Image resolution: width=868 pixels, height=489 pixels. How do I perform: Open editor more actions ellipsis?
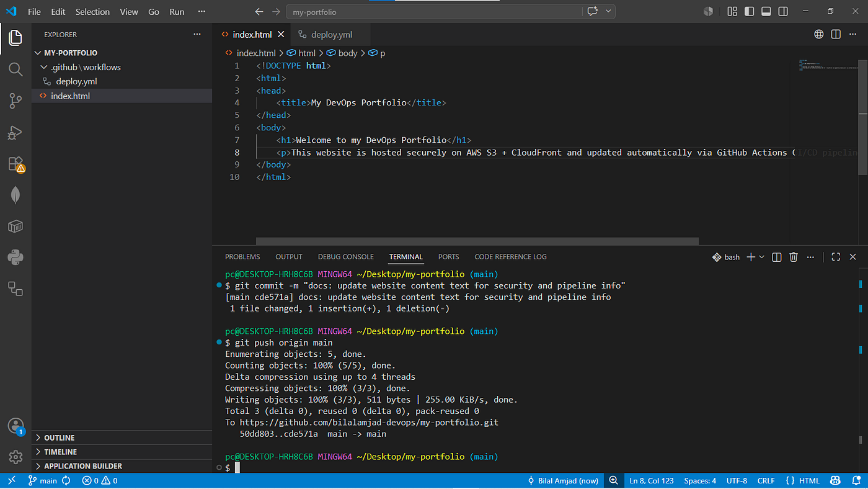click(852, 34)
